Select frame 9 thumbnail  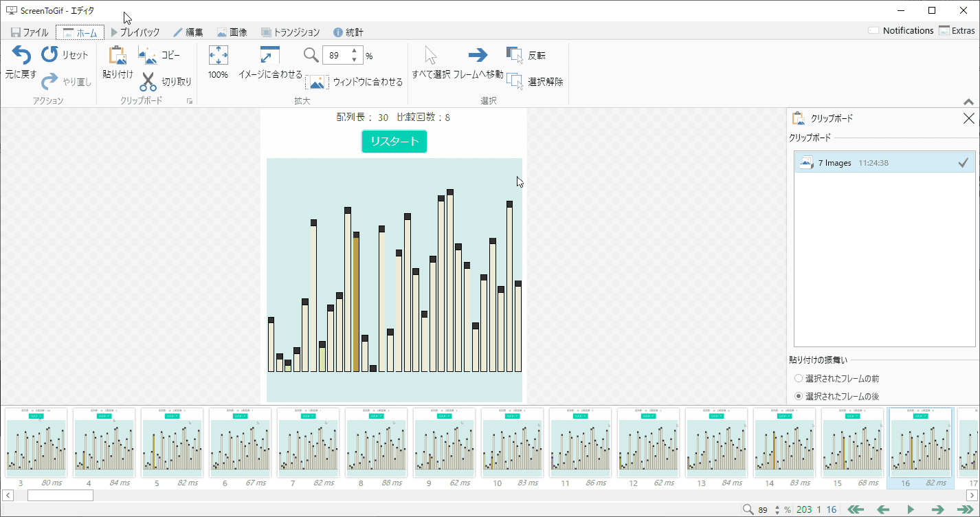[x=444, y=443]
